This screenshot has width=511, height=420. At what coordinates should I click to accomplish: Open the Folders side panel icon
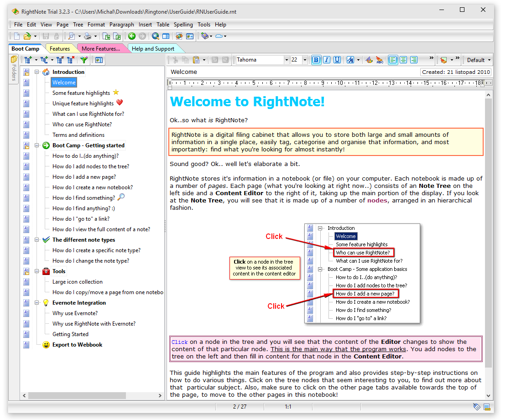pyautogui.click(x=14, y=60)
